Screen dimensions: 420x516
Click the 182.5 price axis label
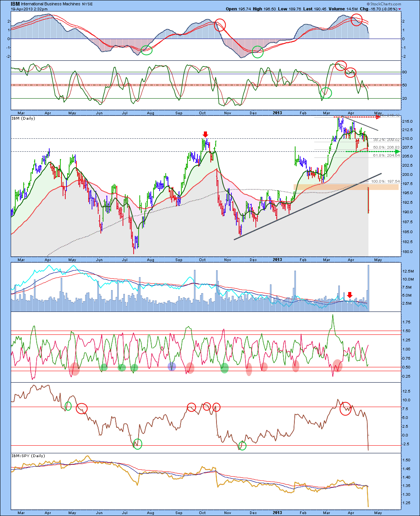[x=407, y=242]
